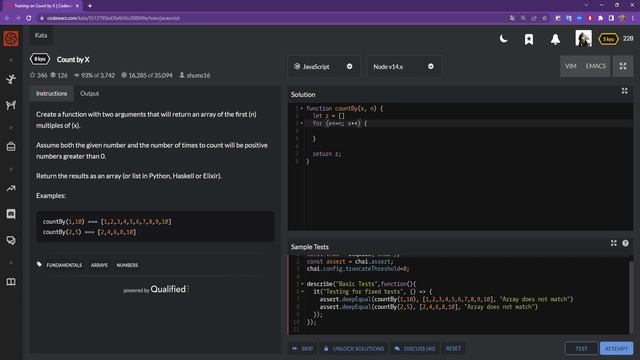Toggle fullscreen icon next to EMACS
The image size is (640, 360).
pyautogui.click(x=623, y=66)
